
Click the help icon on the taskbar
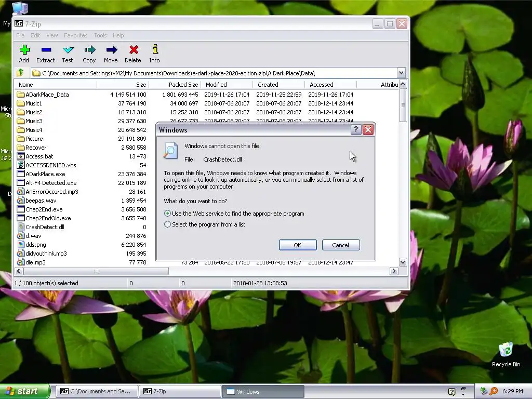click(451, 392)
